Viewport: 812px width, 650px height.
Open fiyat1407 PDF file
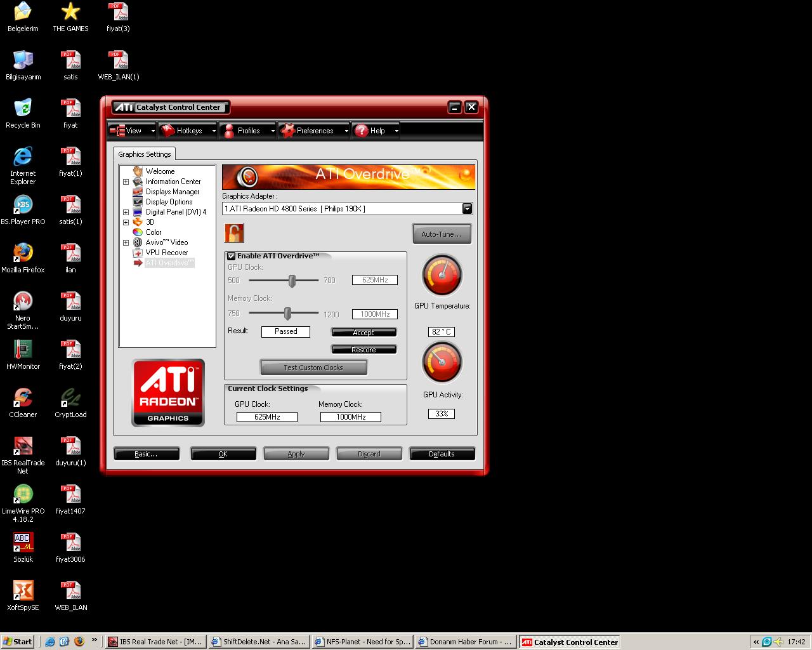70,500
